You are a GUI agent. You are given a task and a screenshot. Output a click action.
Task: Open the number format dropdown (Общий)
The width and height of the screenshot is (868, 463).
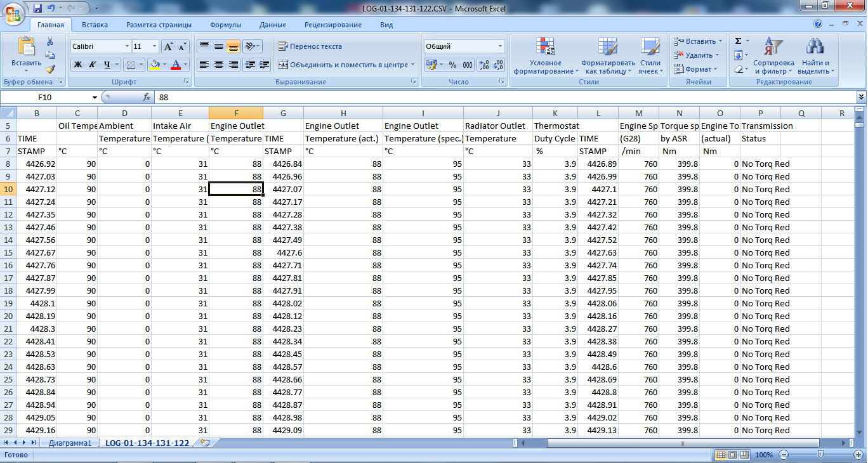pos(500,46)
